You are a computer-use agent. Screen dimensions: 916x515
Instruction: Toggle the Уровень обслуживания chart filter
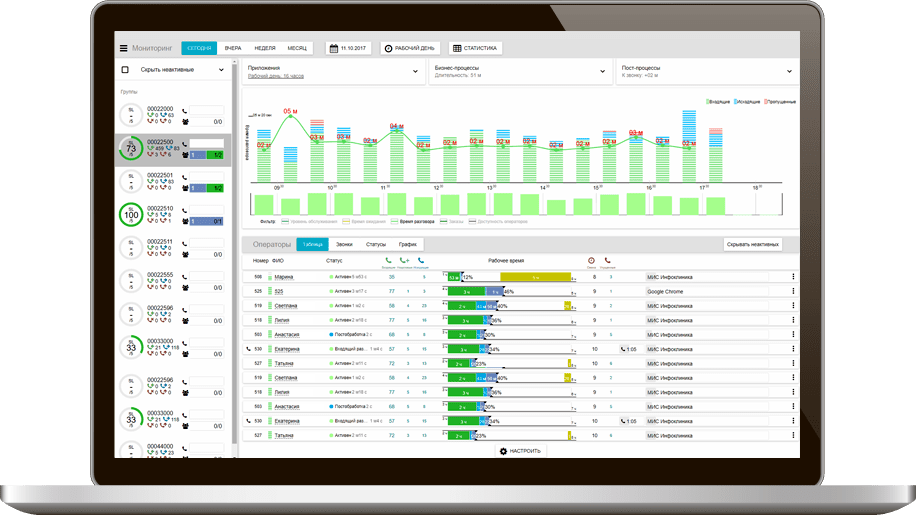pos(310,222)
